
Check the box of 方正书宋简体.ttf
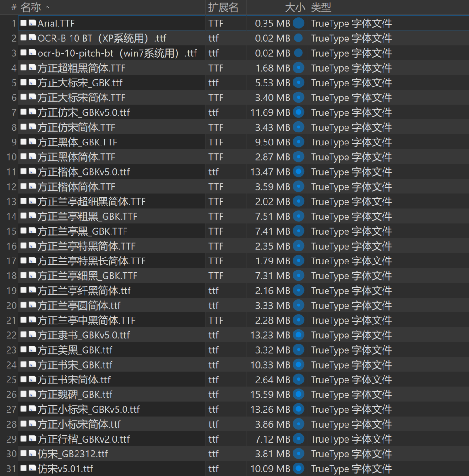pos(24,379)
